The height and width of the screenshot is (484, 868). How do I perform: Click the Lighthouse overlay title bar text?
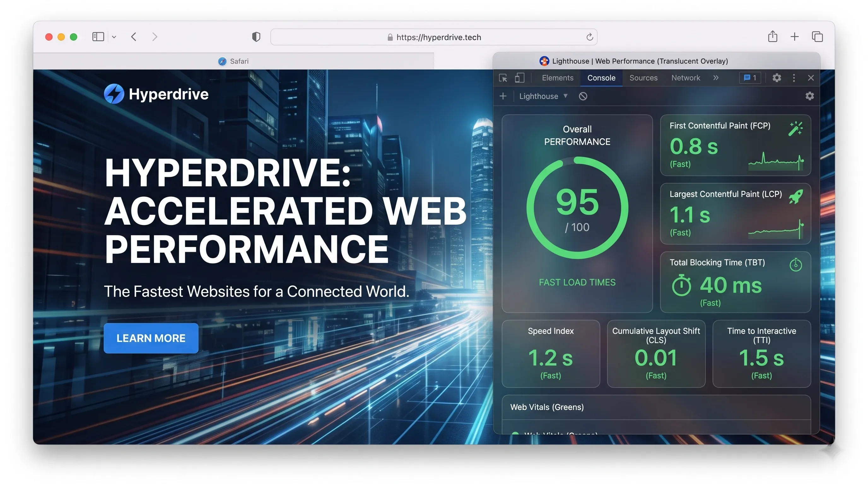coord(640,61)
